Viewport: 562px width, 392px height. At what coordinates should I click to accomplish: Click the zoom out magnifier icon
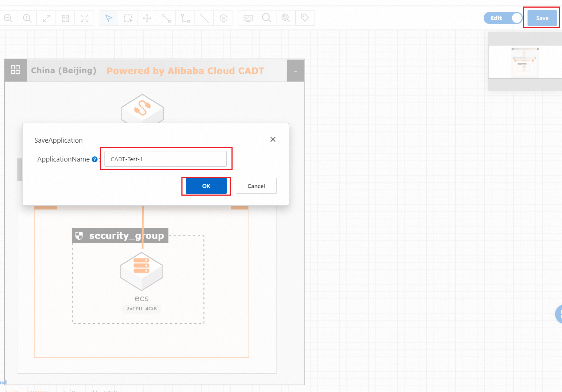(x=8, y=18)
